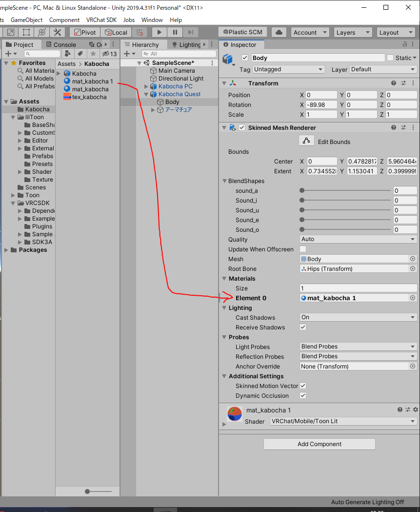Enable Update When Offscreen checkbox

tap(303, 249)
